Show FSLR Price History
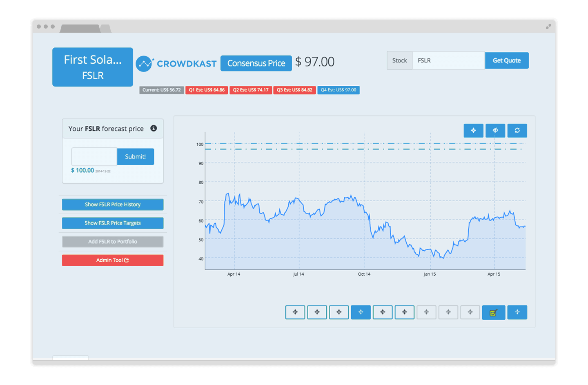The image size is (588, 385). coord(113,205)
